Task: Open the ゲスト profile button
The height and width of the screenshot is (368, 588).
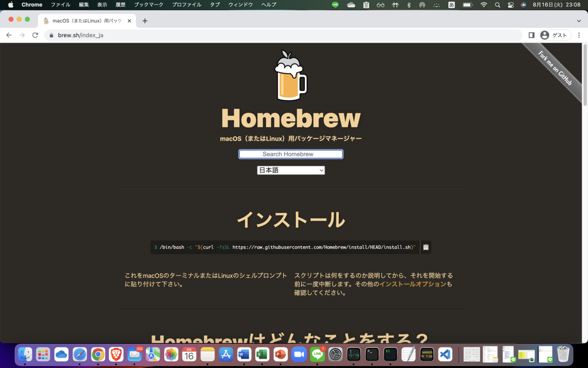Action: click(x=554, y=35)
